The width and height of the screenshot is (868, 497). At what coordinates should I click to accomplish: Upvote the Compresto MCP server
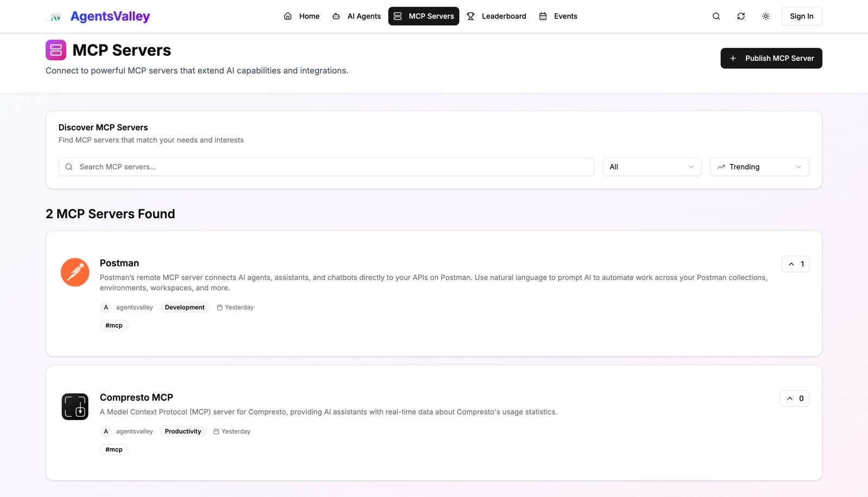click(x=795, y=398)
